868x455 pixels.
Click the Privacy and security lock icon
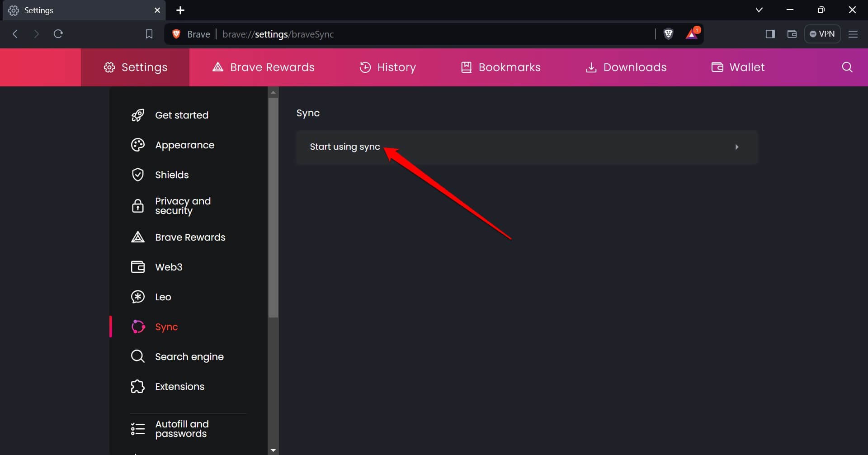click(x=137, y=206)
